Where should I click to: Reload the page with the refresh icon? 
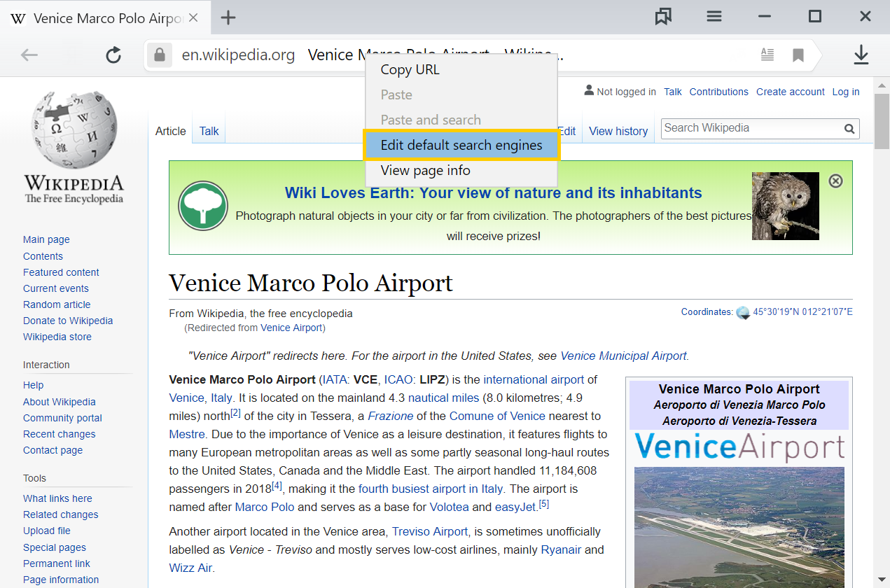(113, 55)
